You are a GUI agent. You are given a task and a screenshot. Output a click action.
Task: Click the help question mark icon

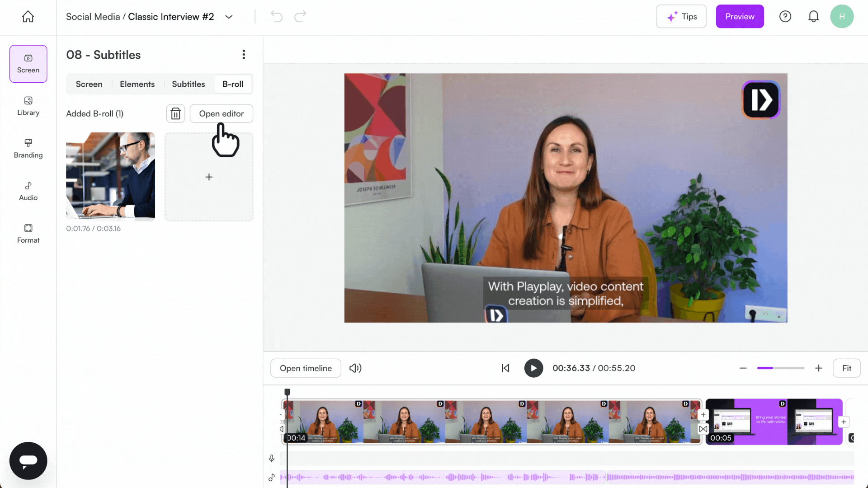tap(785, 17)
